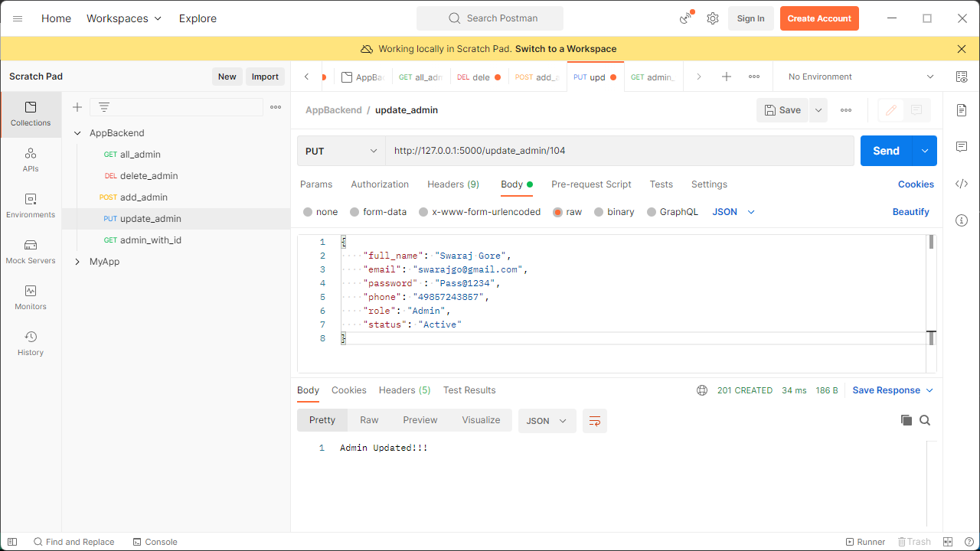Open the comment mode icon
The width and height of the screenshot is (980, 551).
click(916, 110)
